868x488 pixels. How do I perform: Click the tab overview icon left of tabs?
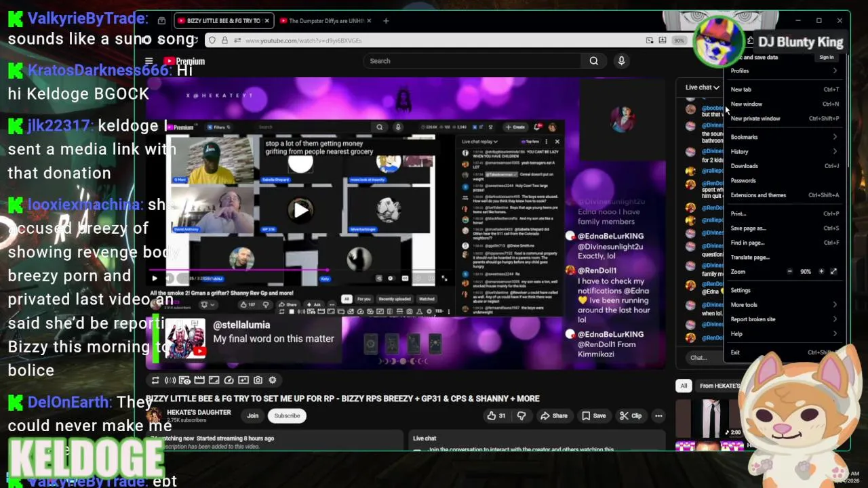(x=161, y=21)
